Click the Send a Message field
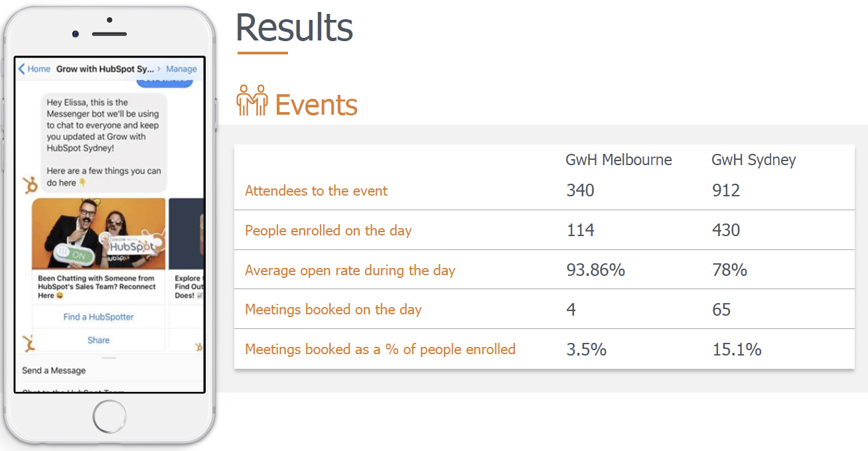868x451 pixels. click(x=54, y=371)
